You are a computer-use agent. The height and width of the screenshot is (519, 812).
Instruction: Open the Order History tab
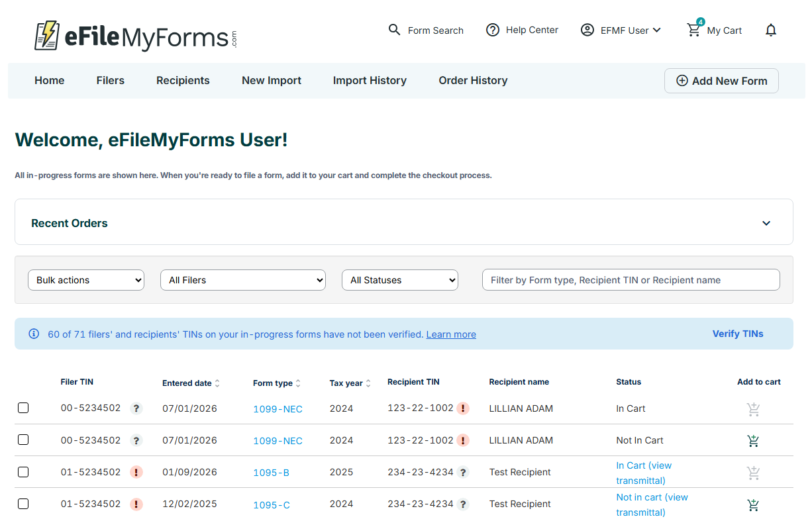coord(473,80)
